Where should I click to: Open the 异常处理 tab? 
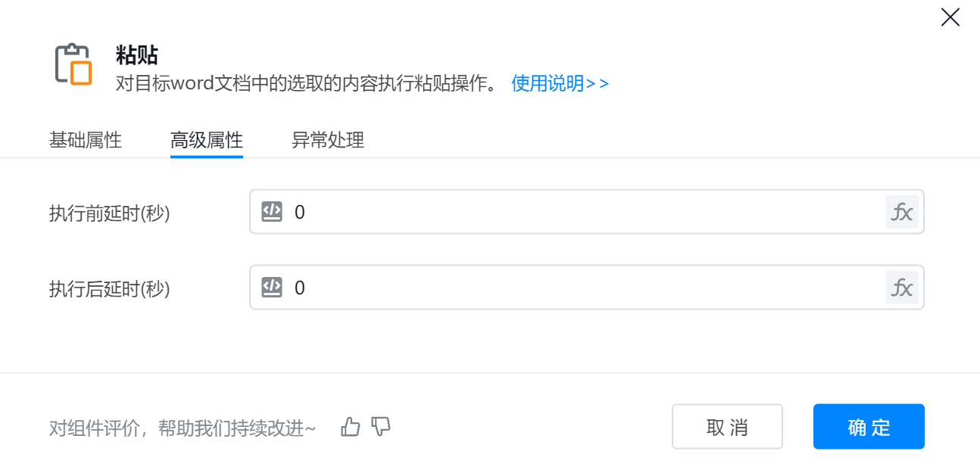(x=328, y=140)
